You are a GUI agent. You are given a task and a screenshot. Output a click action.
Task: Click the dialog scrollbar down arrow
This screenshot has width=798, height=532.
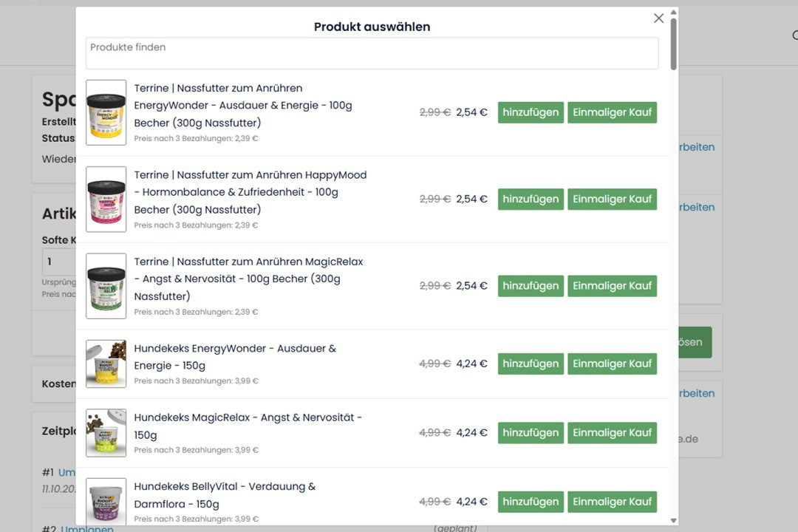[x=673, y=521]
